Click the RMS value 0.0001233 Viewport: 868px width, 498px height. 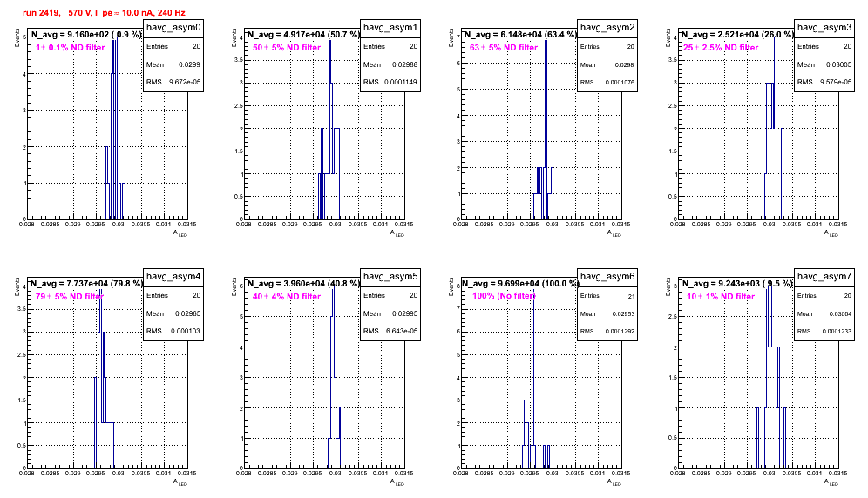[837, 331]
